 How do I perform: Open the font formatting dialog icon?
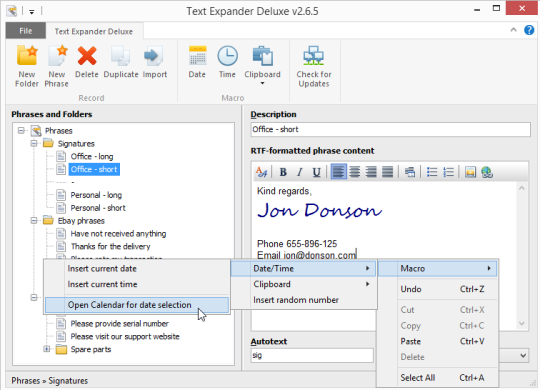click(261, 172)
